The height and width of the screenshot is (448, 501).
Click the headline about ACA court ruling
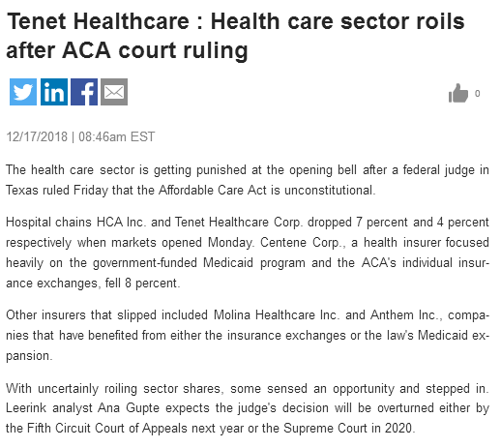[x=235, y=36]
